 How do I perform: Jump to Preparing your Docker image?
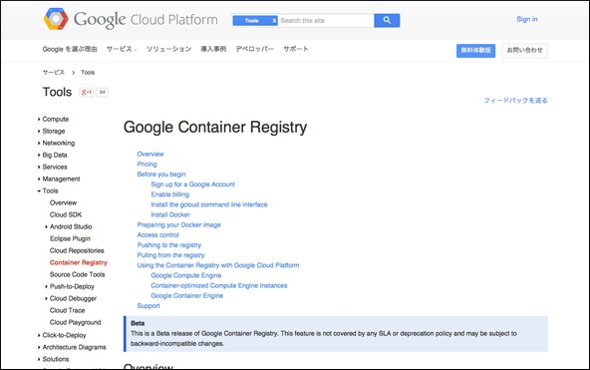[179, 225]
